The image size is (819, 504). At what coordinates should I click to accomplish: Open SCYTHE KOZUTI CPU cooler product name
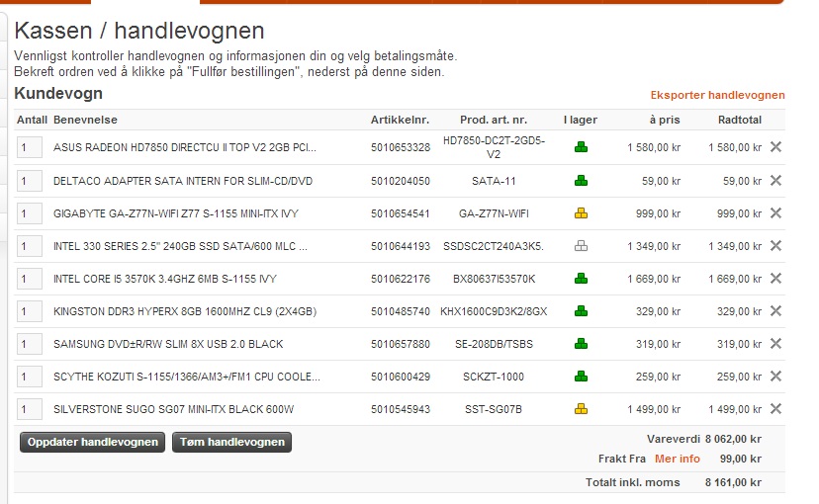pyautogui.click(x=187, y=377)
